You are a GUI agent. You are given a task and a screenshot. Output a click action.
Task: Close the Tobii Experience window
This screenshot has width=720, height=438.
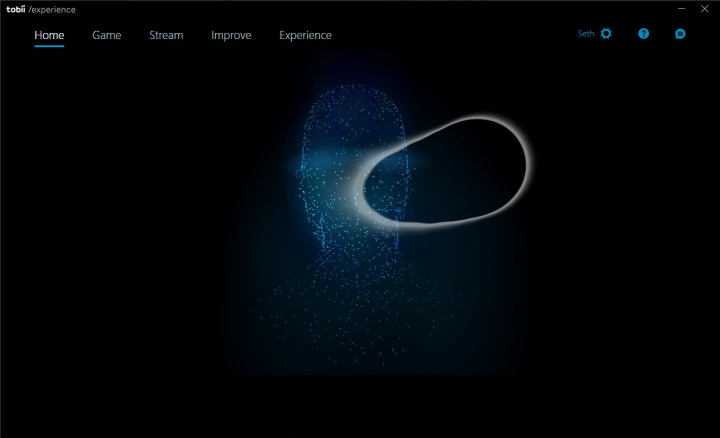click(705, 9)
